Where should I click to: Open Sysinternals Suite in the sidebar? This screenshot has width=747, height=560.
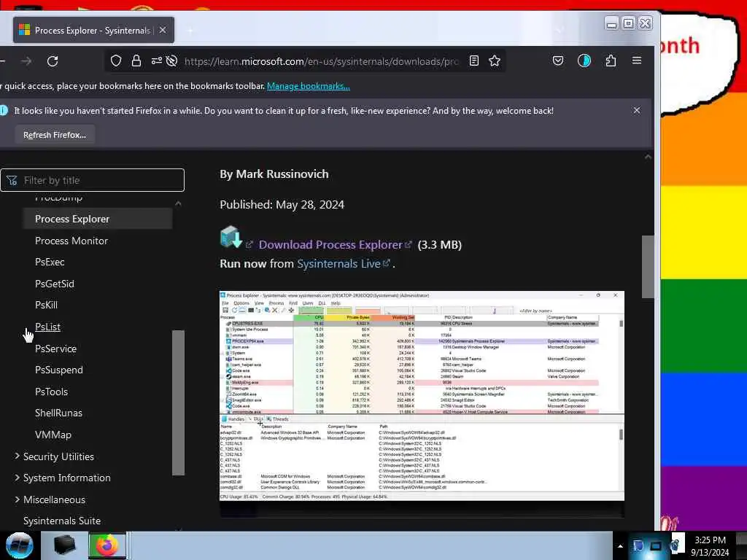[62, 521]
